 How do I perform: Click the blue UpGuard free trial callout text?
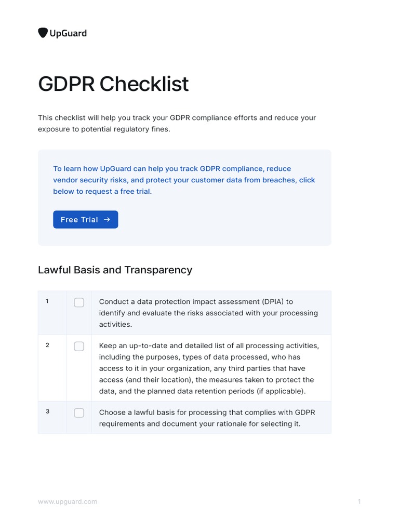[x=184, y=180]
